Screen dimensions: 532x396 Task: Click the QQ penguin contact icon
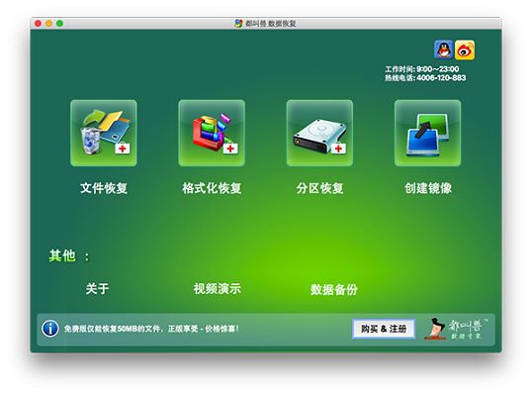pyautogui.click(x=443, y=49)
